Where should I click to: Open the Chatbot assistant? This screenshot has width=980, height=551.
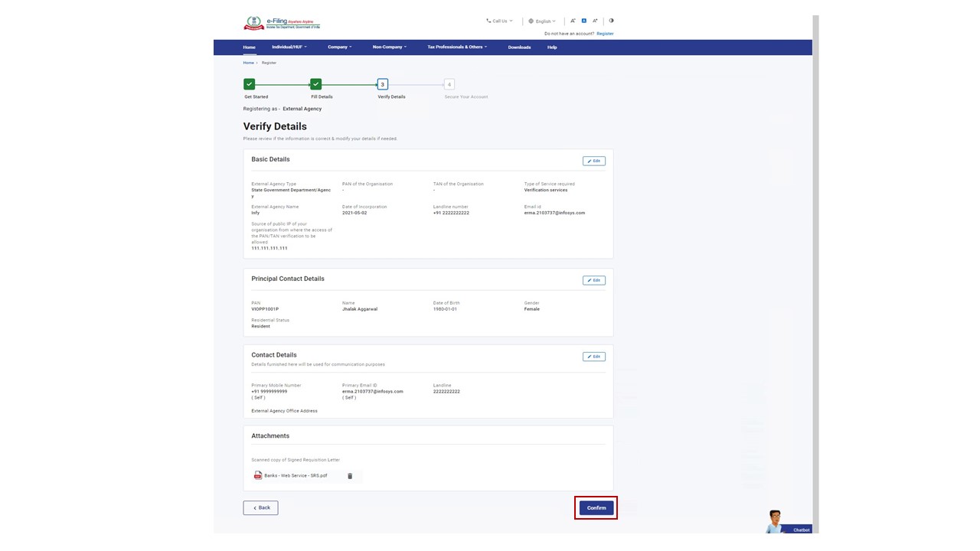pos(787,523)
